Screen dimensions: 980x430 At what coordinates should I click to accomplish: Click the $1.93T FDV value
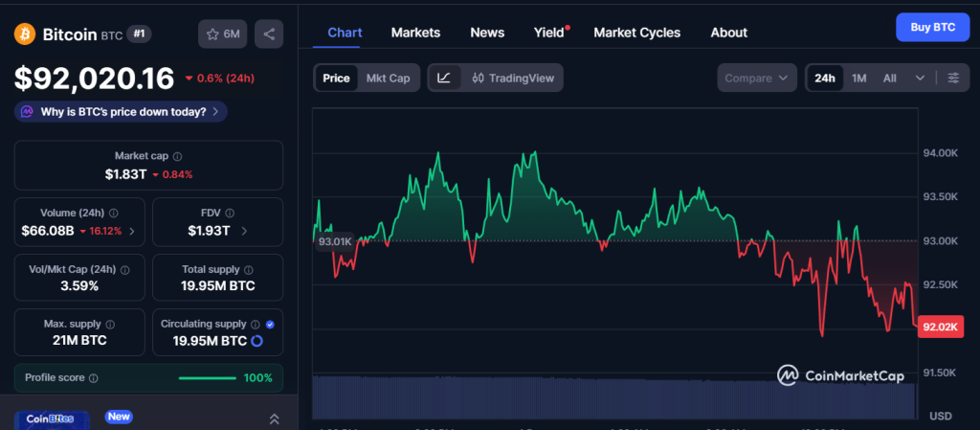click(209, 231)
